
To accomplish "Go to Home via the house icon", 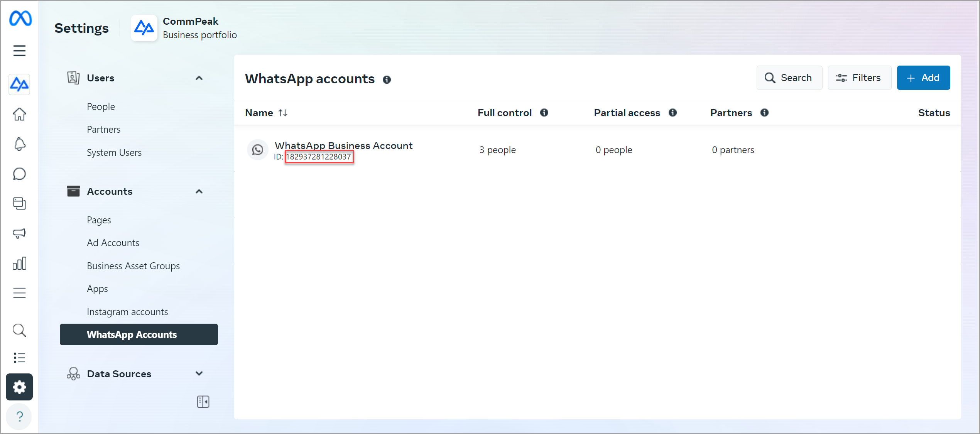I will (x=19, y=114).
